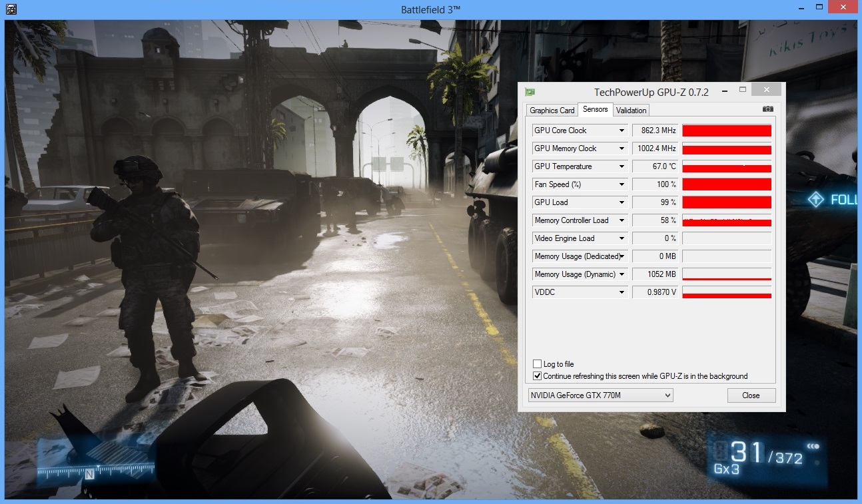862x504 pixels.
Task: Click the Battlefield 3 window title icon
Action: 11,9
